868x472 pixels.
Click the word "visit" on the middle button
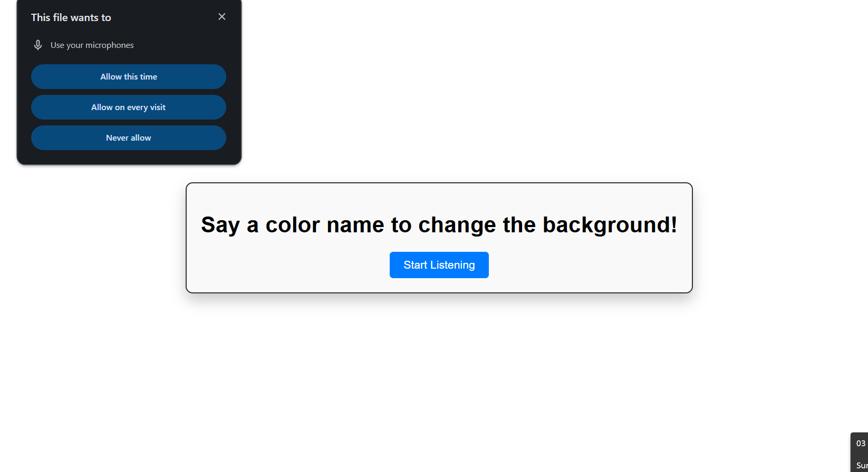click(x=157, y=107)
